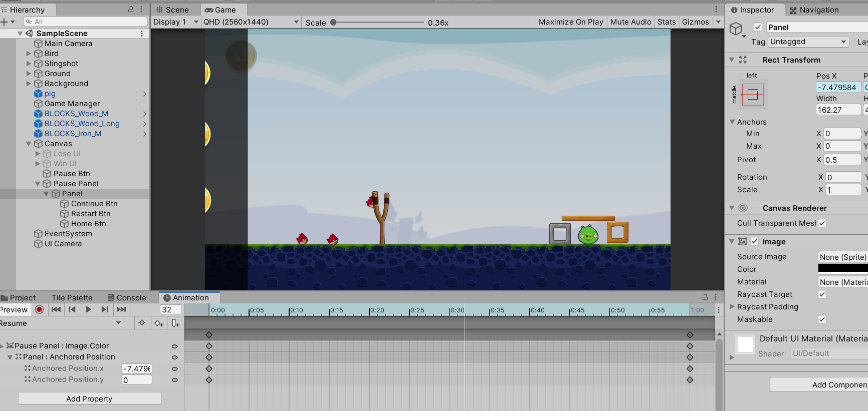
Task: Collapse Pause Panel in Hierarchy
Action: click(38, 184)
